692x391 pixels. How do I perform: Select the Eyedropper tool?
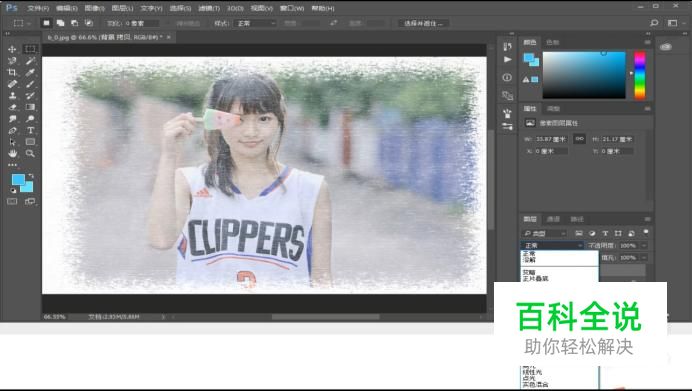point(30,72)
